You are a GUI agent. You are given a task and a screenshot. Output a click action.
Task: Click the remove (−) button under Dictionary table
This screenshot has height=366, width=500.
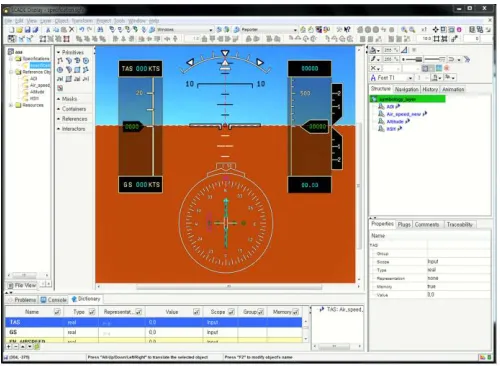pos(16,347)
